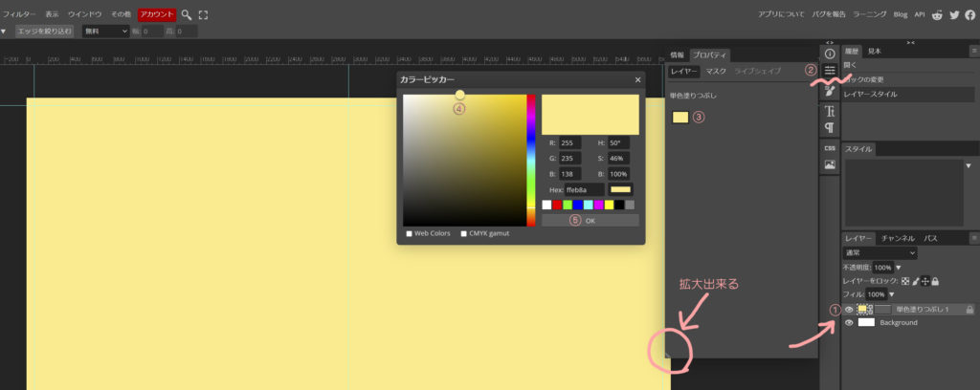Hide the Background layer
Screen dimensions: 980x390
coord(848,323)
